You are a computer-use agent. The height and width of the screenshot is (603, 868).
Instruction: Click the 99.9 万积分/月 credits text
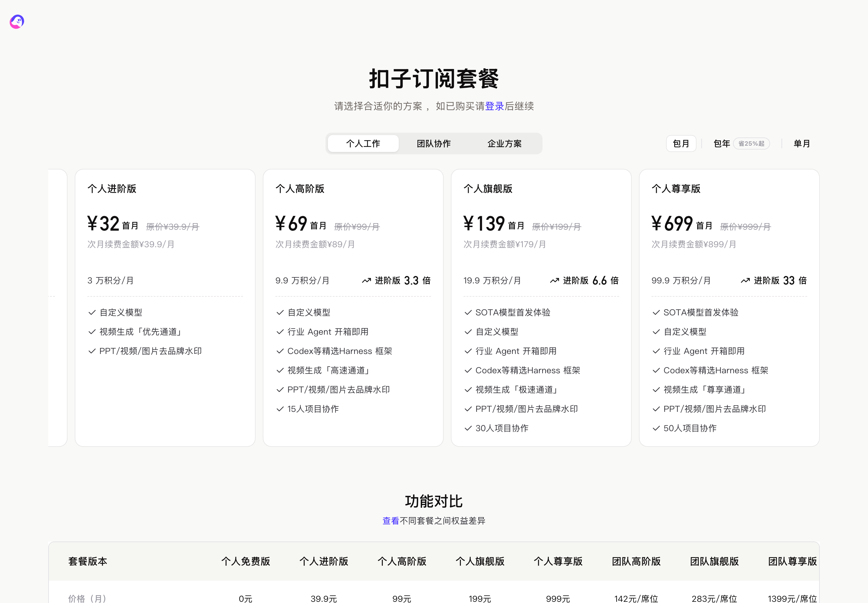[681, 280]
